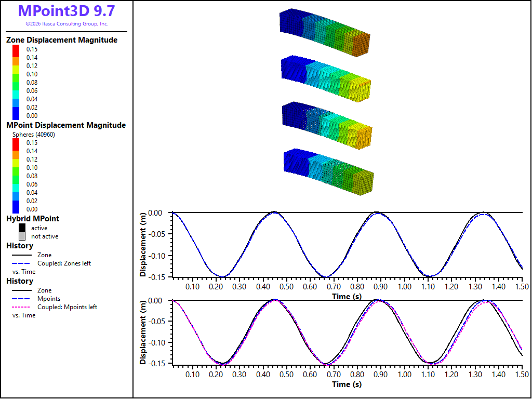532x399 pixels.
Task: Click 'Zone' entry above 'Coupled: Zones left'
Action: 45,255
